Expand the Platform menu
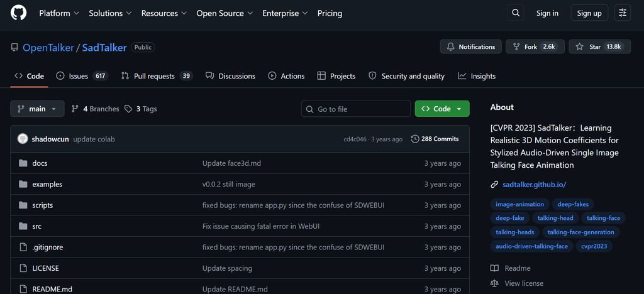 (59, 13)
